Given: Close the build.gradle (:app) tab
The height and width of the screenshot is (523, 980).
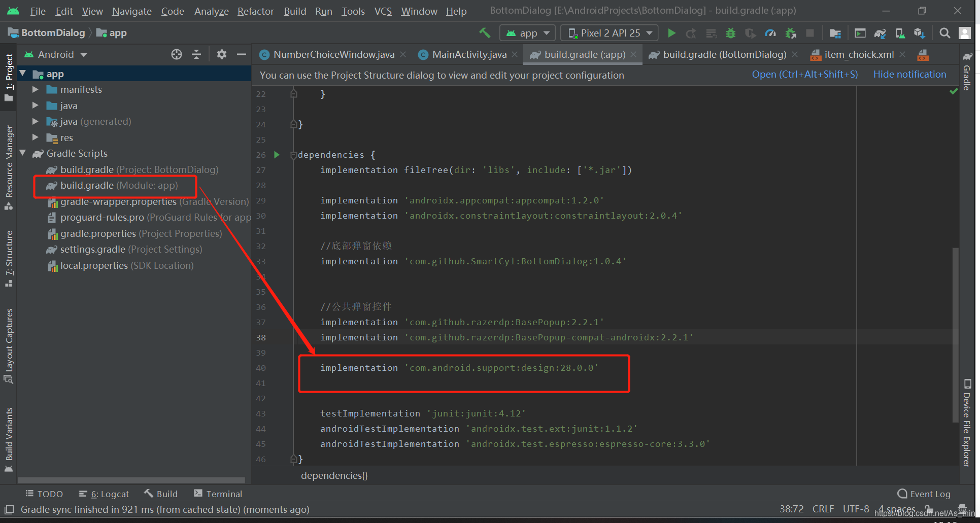Looking at the screenshot, I should click(633, 54).
